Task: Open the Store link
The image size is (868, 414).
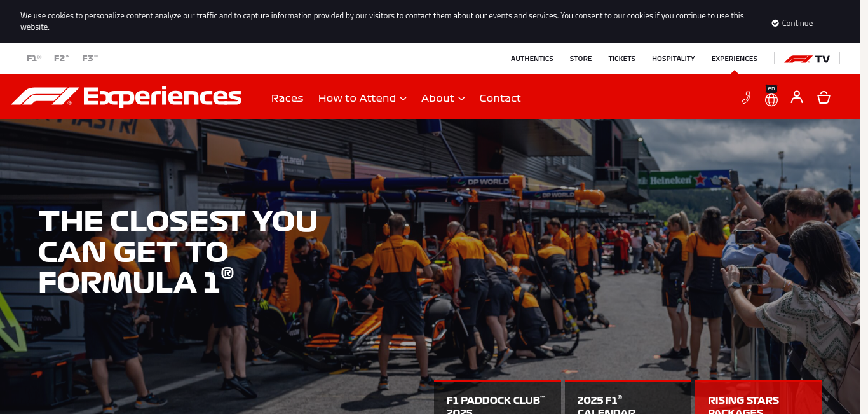Action: pos(581,59)
